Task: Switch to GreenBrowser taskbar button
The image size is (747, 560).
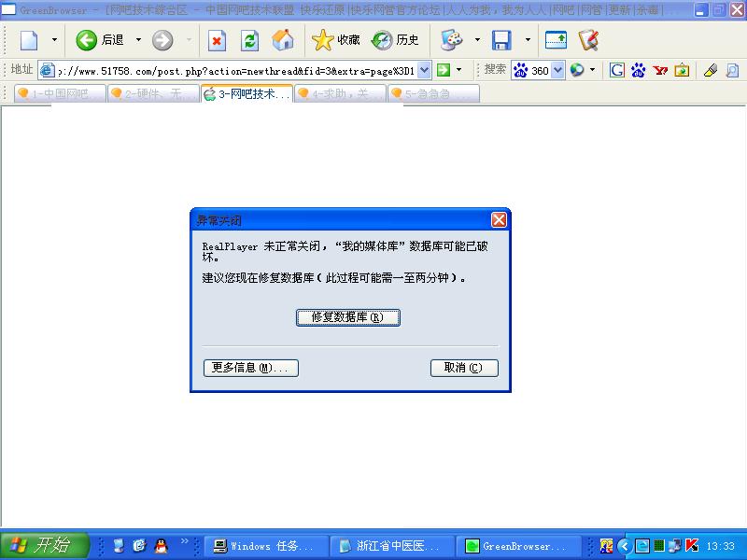Action: tap(519, 546)
